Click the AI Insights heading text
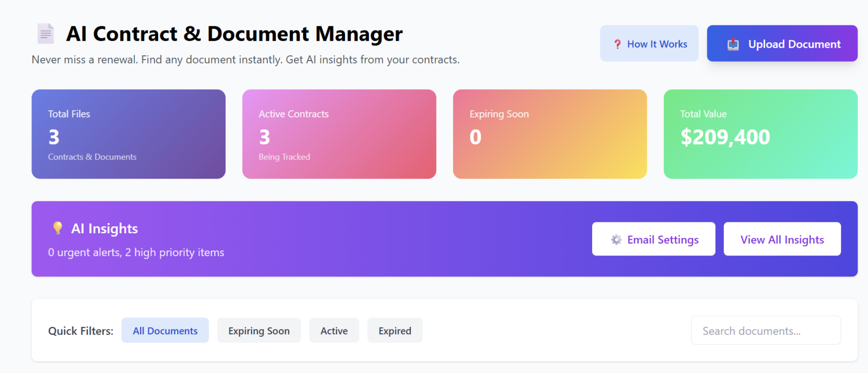 tap(104, 229)
